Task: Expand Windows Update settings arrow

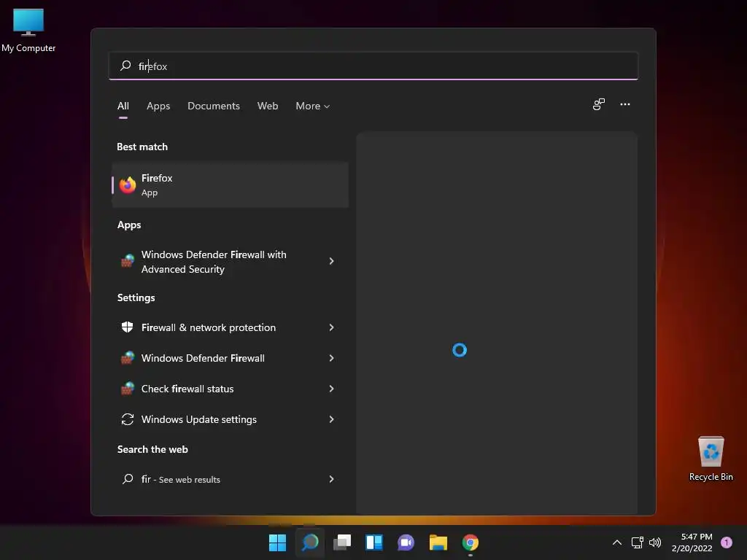Action: pos(332,419)
